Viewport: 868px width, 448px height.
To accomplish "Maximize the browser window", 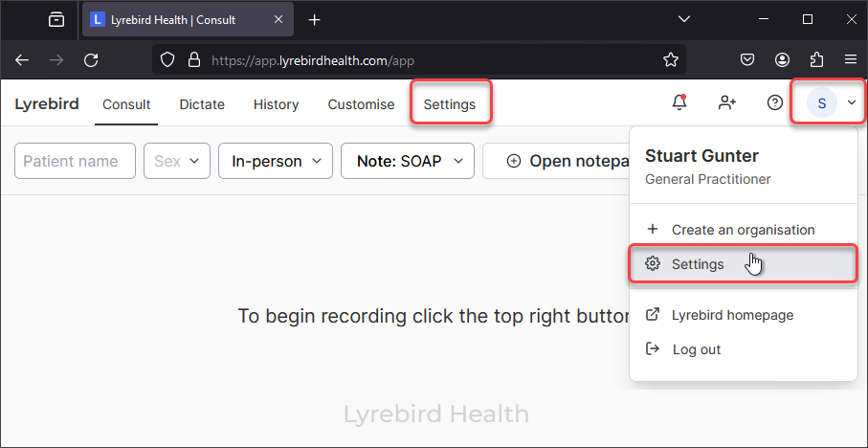I will click(x=808, y=19).
